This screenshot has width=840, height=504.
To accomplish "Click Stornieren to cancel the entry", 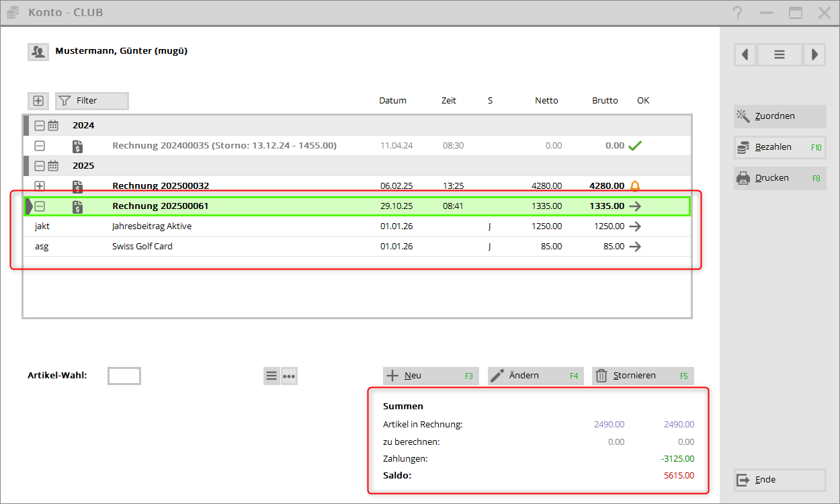I will coord(642,376).
